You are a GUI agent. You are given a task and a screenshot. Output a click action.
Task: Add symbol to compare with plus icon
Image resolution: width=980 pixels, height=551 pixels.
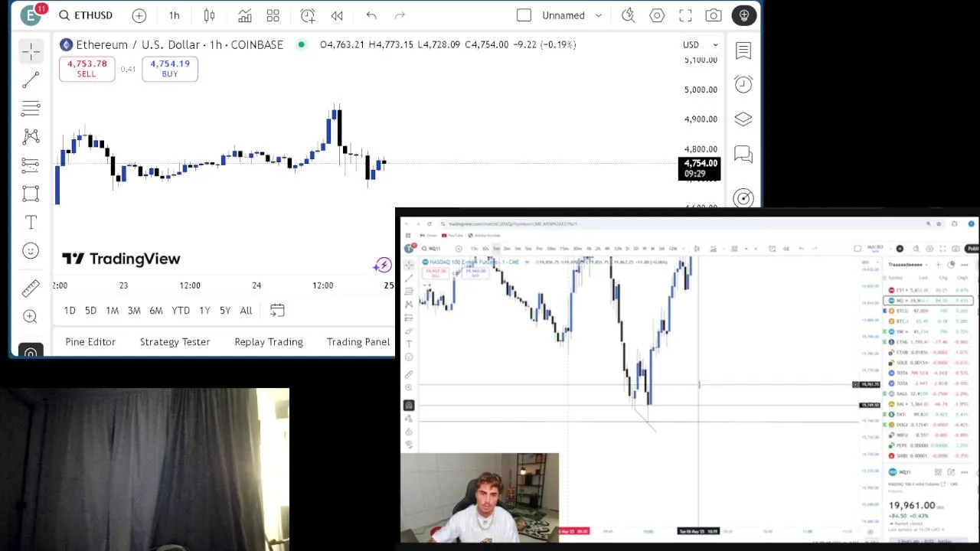(x=139, y=15)
